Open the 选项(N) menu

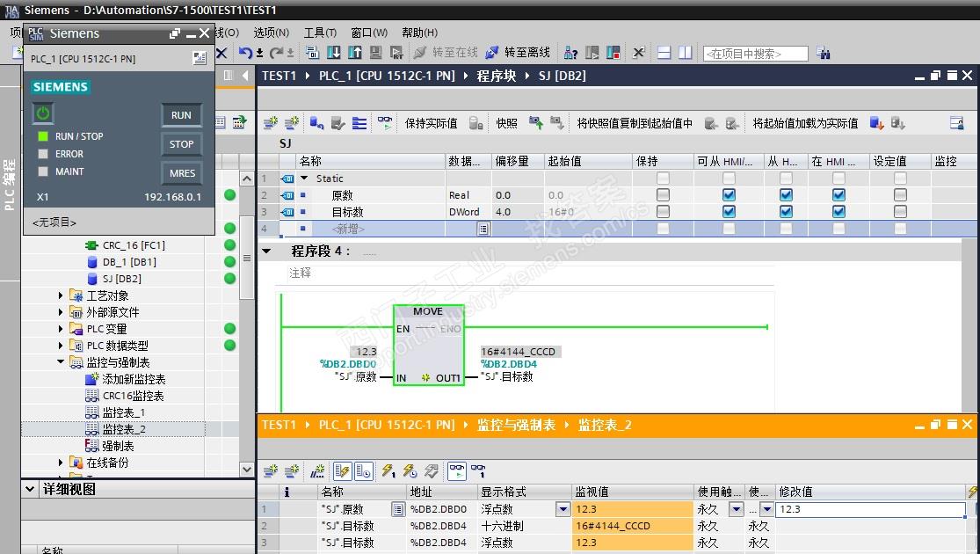coord(272,33)
